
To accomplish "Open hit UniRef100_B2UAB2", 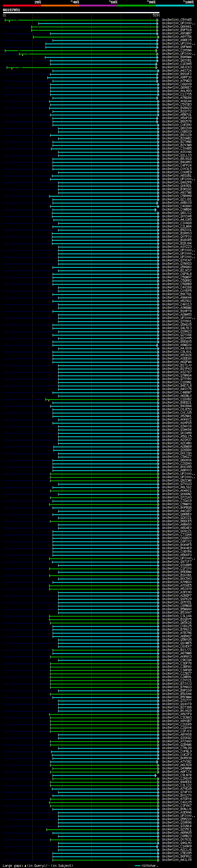I will (x=177, y=139).
